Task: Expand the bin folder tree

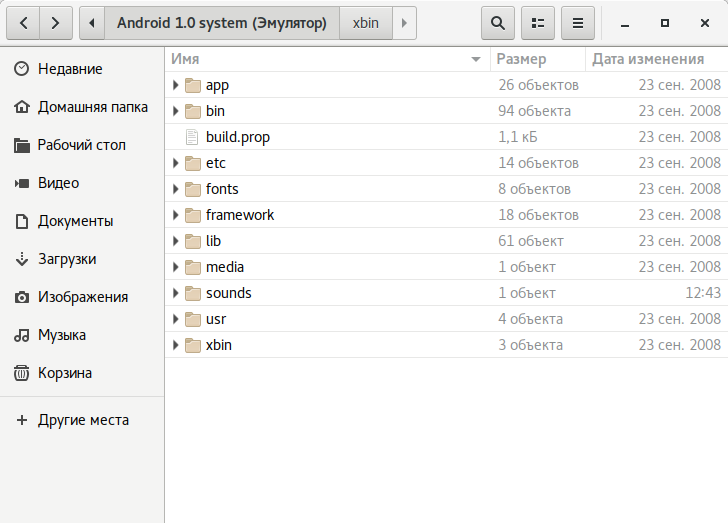Action: click(176, 111)
